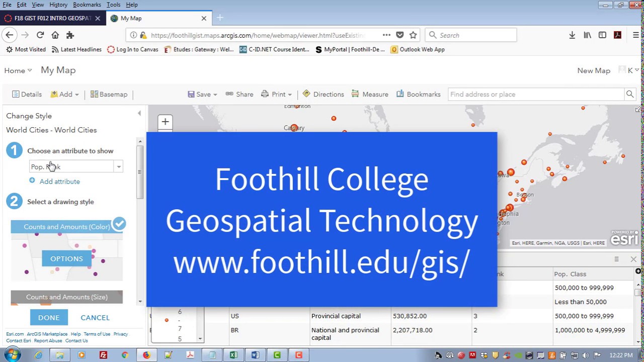Open the Add content menu
This screenshot has height=362, width=644.
coord(65,94)
